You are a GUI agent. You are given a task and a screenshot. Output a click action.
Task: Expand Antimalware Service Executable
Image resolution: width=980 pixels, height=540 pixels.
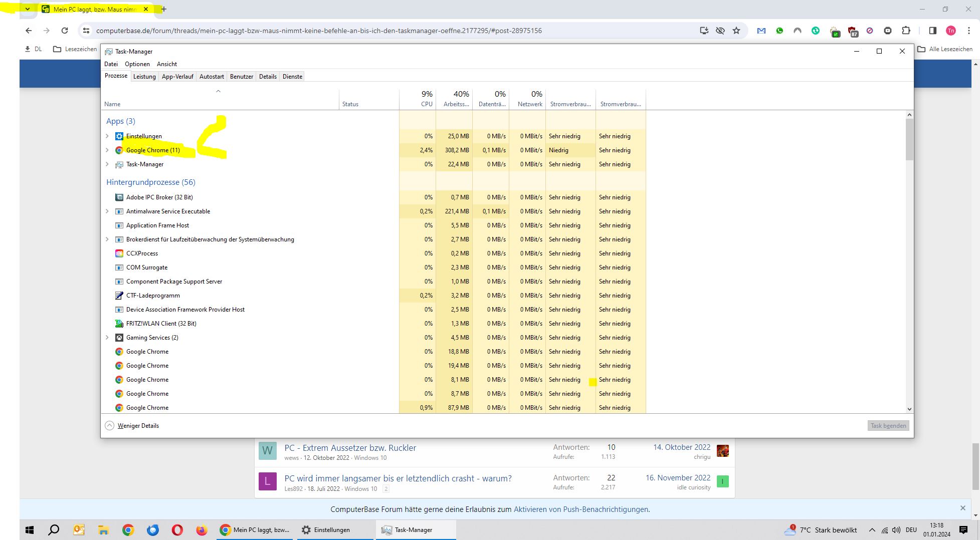point(107,211)
